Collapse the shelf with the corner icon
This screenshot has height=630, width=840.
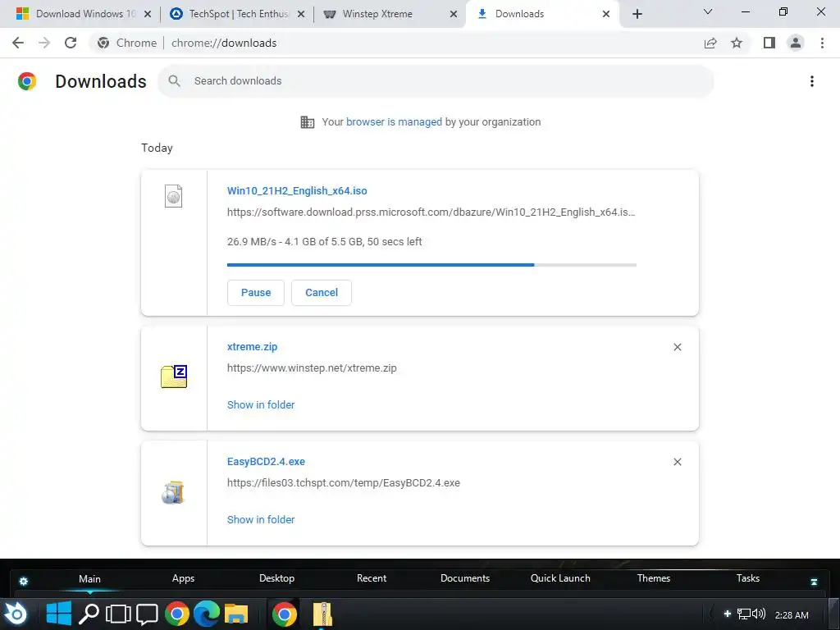point(814,582)
